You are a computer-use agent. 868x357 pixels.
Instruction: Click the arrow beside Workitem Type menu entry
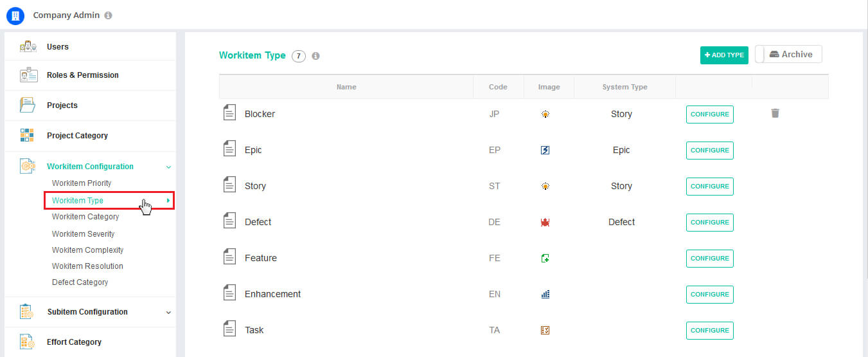[168, 201]
